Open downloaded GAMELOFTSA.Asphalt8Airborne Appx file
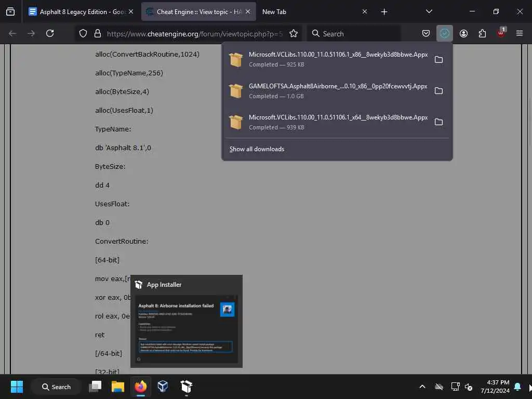This screenshot has height=399, width=532. 328,91
